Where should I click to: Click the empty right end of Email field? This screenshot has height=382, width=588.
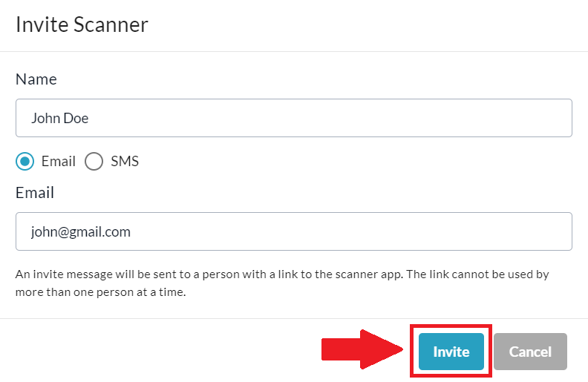520,231
